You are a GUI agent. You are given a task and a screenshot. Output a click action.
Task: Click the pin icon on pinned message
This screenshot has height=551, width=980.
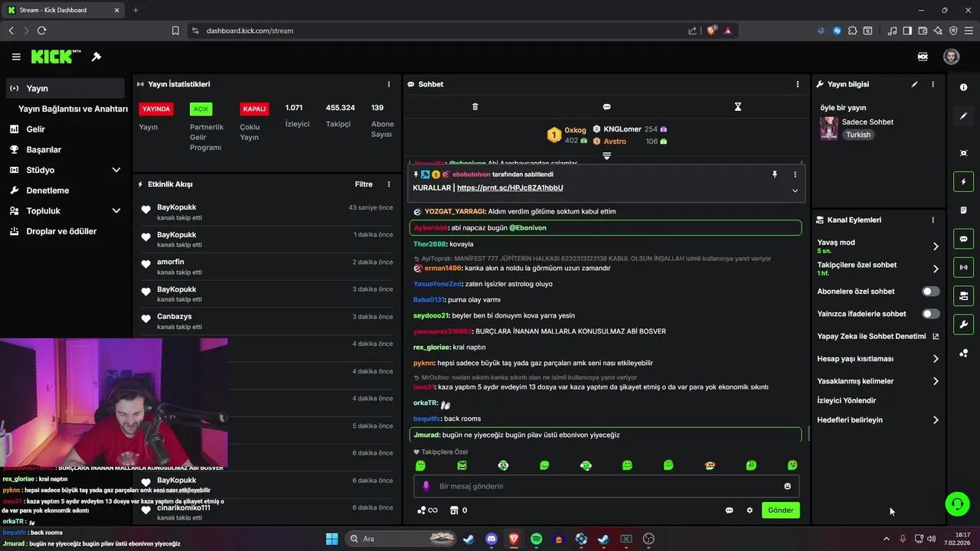(x=774, y=174)
